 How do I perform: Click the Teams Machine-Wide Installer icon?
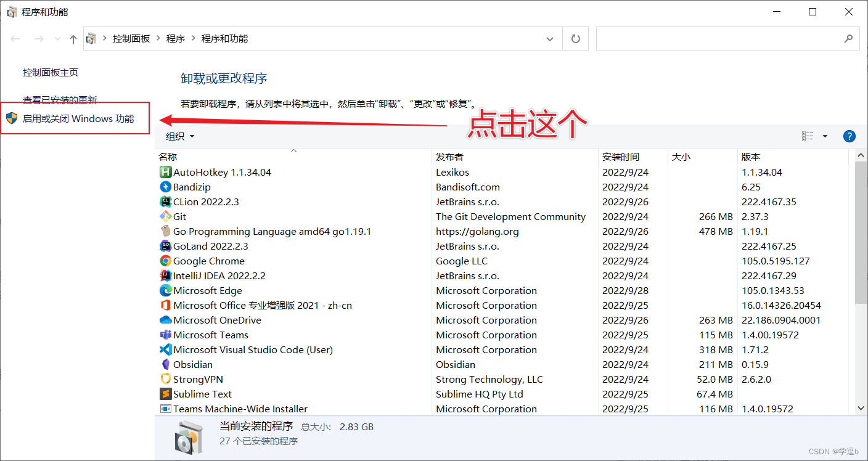point(165,409)
